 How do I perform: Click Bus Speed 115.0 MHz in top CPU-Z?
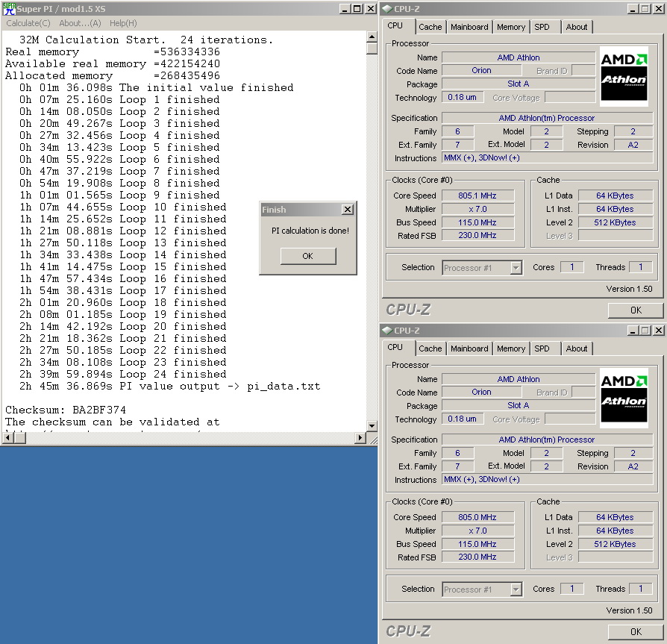(x=477, y=222)
